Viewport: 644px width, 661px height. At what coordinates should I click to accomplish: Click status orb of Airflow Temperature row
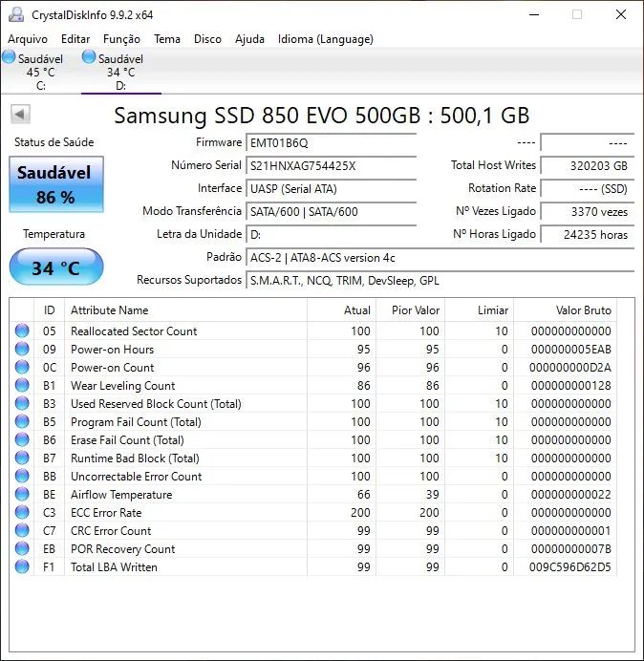22,494
